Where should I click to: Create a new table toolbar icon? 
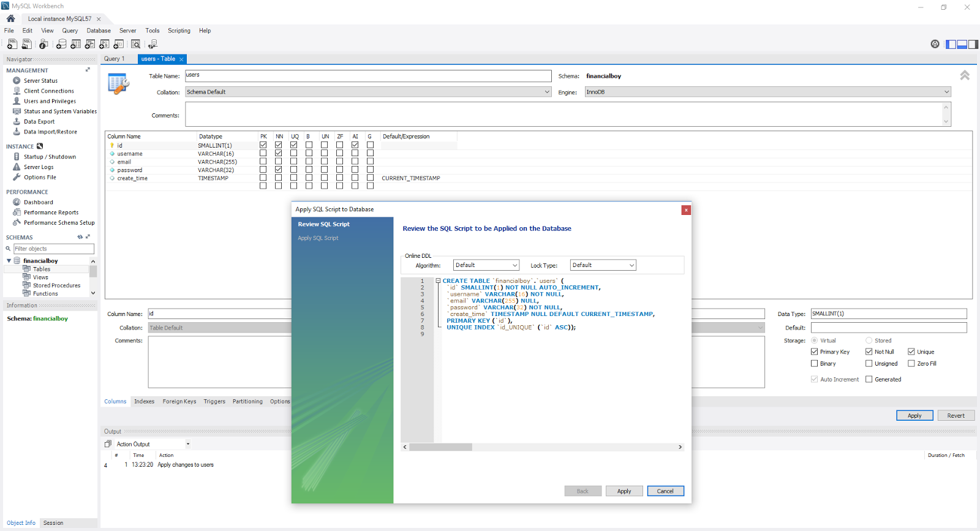click(75, 44)
